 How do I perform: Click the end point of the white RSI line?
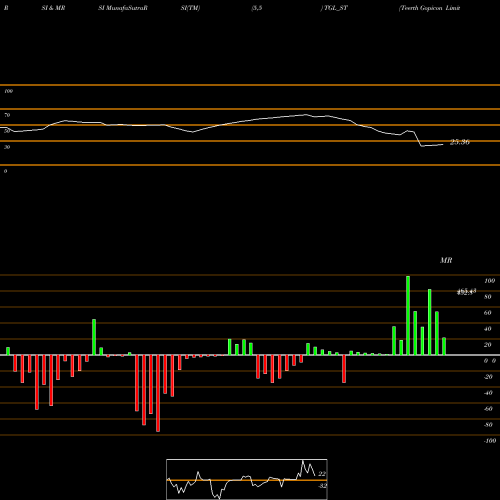(x=443, y=144)
